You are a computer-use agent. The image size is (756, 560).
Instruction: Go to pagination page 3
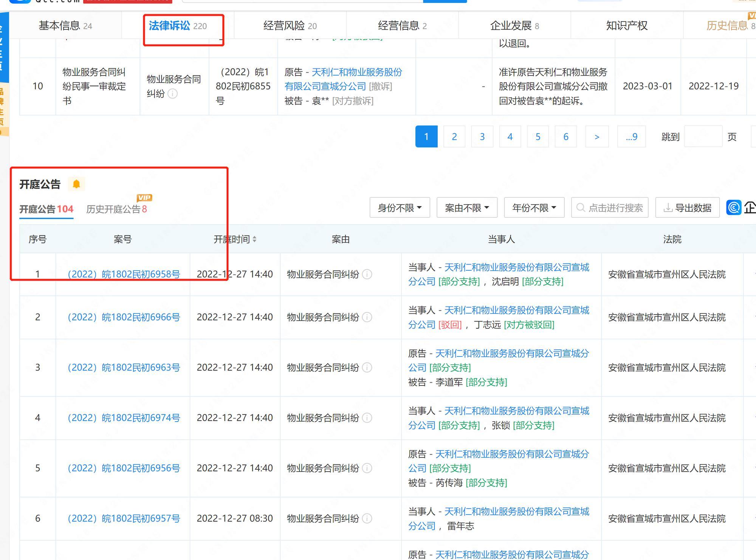(482, 137)
